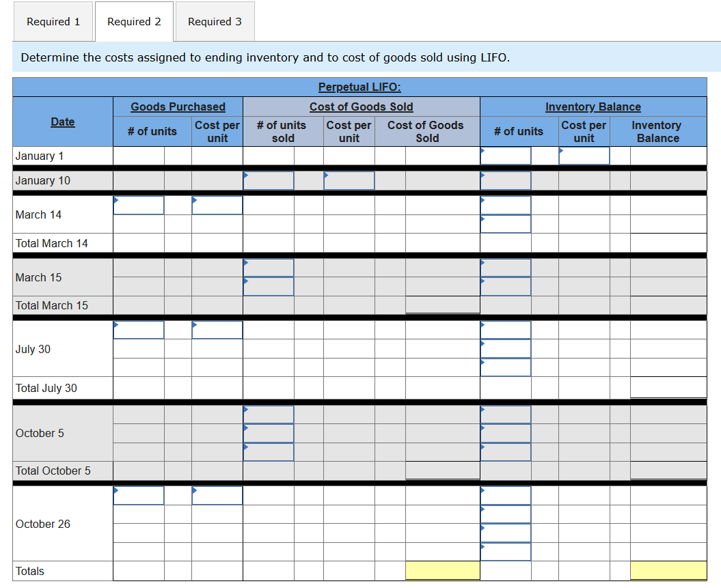Open the January 10 cost per unit dropdown
Image resolution: width=721 pixels, height=588 pixels.
pyautogui.click(x=349, y=180)
